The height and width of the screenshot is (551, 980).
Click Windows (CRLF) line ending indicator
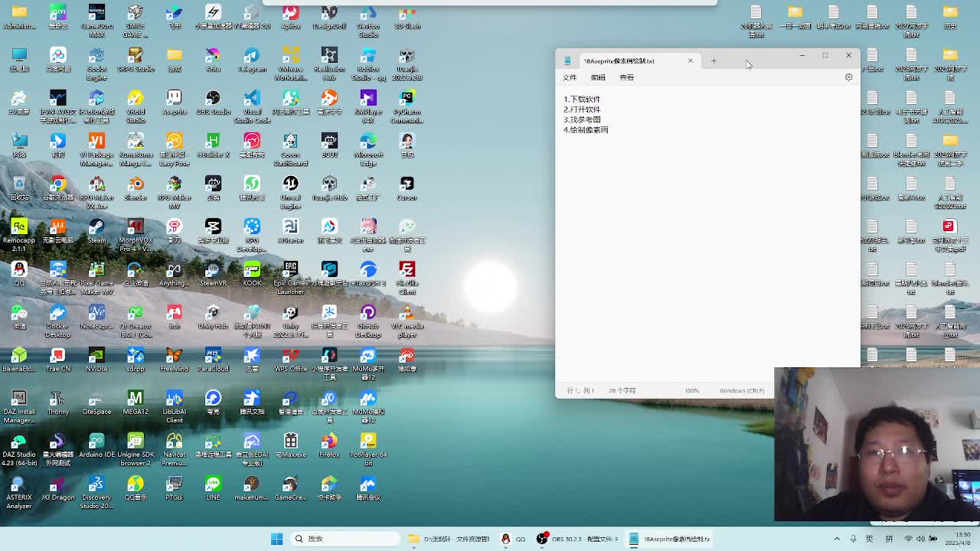click(741, 390)
